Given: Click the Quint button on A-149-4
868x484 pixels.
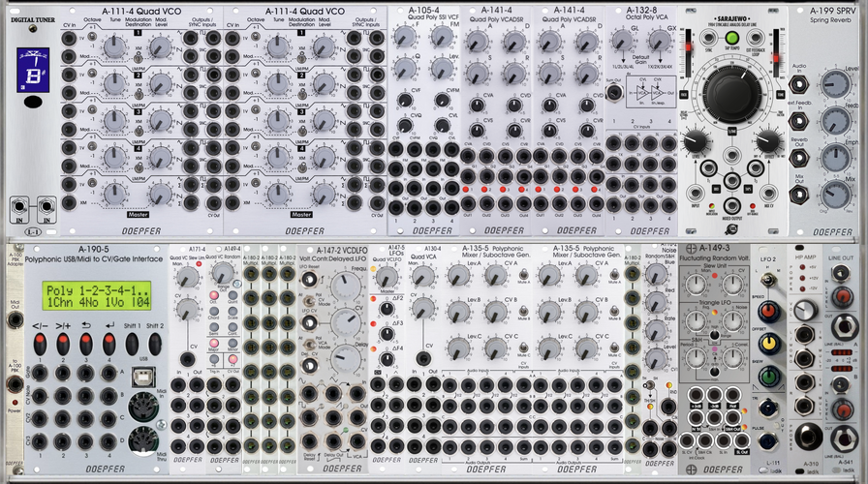Looking at the screenshot, I should tap(232, 295).
